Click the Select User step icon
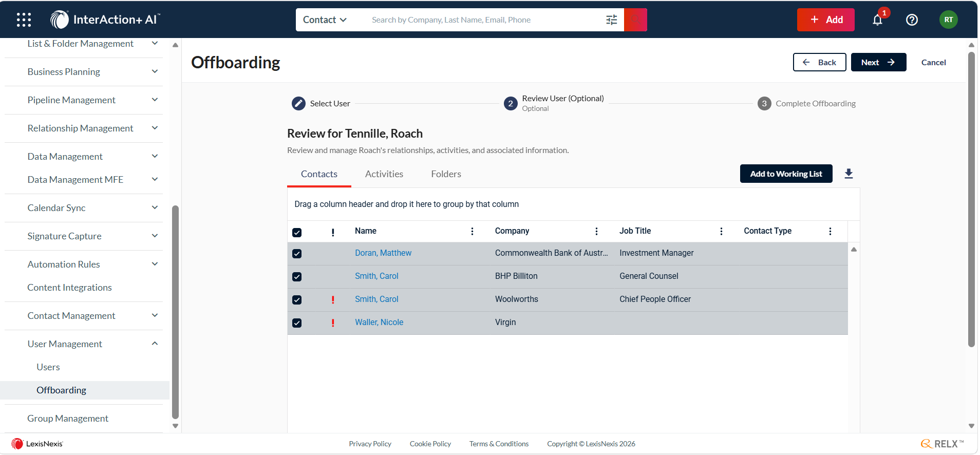 (x=298, y=103)
